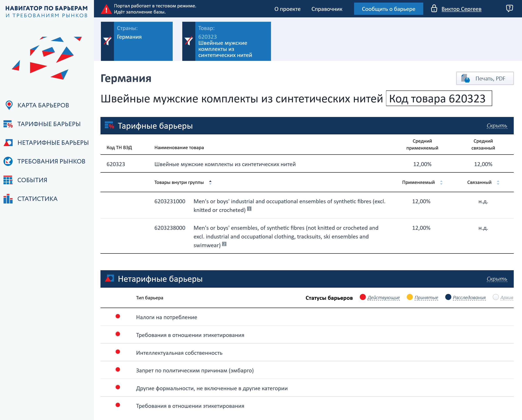The height and width of the screenshot is (420, 522).
Task: Click the Навигатор по барьерам site title
Action: (x=47, y=12)
